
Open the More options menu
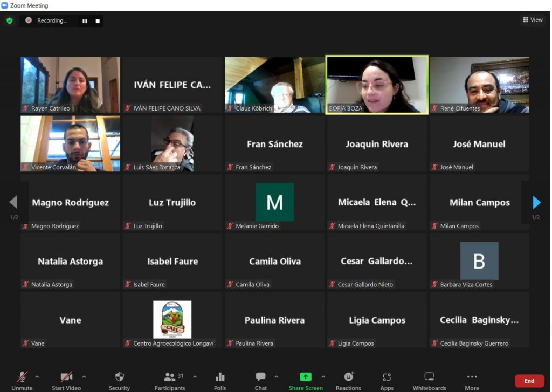(472, 380)
